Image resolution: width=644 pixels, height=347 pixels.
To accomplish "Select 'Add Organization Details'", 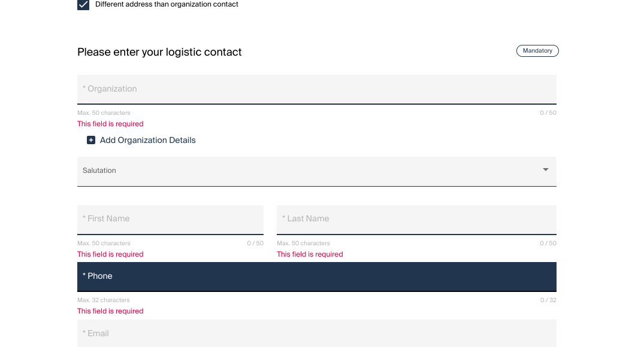I will 147,140.
